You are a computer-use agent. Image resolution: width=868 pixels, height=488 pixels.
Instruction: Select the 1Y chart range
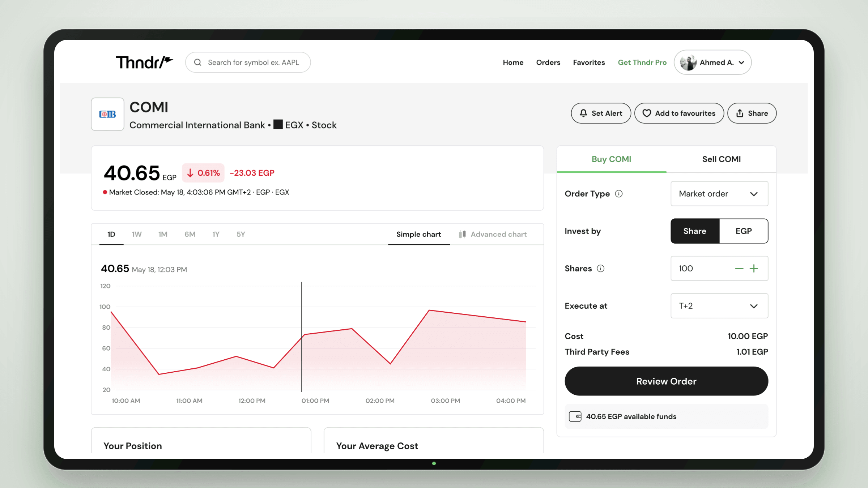coord(216,234)
